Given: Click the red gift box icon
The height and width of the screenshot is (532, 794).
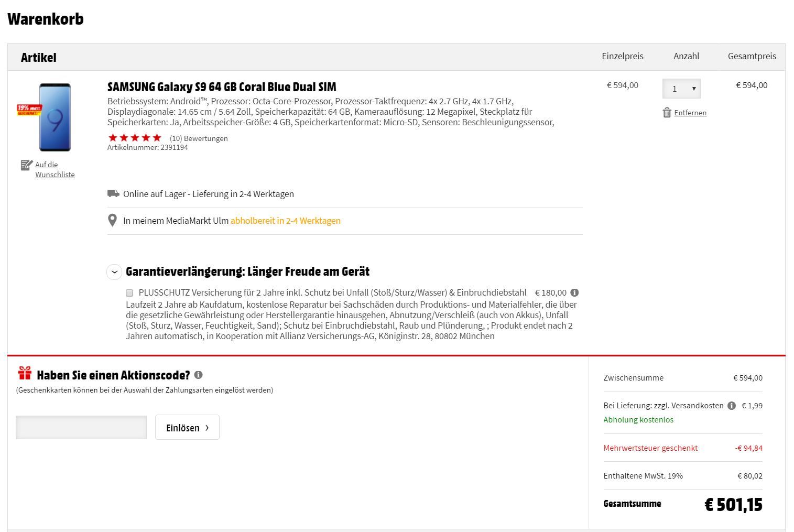Looking at the screenshot, I should point(25,373).
